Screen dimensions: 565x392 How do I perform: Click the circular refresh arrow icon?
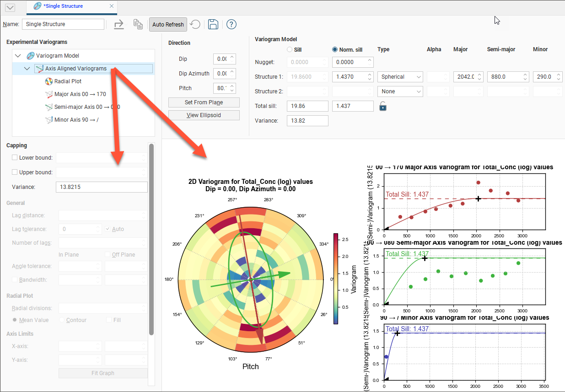coord(195,24)
